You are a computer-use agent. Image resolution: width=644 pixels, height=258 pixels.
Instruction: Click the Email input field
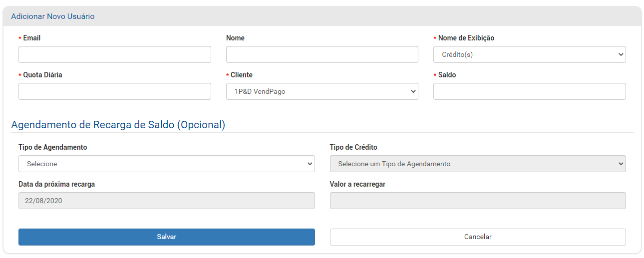[115, 54]
